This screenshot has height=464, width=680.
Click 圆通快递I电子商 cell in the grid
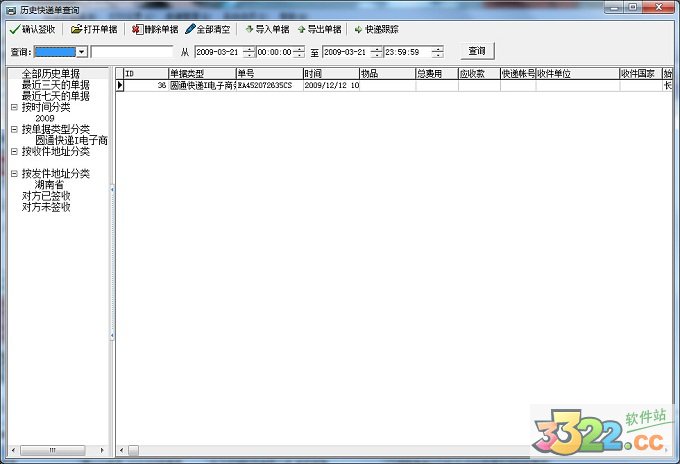(x=202, y=85)
